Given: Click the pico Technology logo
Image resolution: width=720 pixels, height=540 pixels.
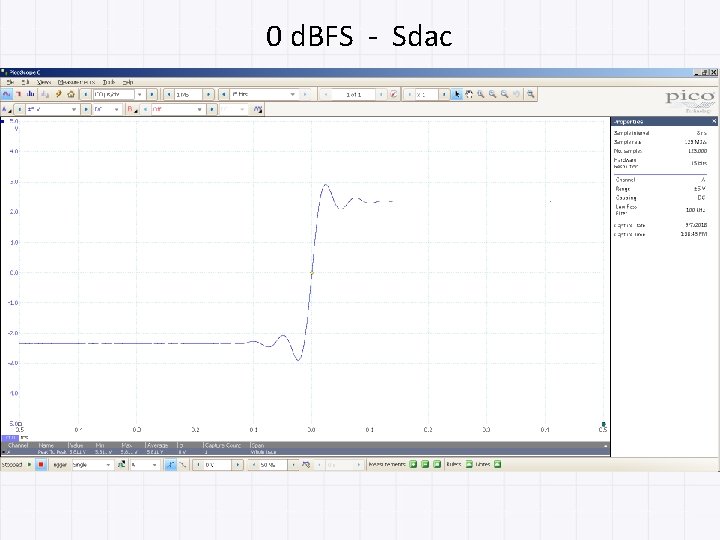Looking at the screenshot, I should pos(690,101).
